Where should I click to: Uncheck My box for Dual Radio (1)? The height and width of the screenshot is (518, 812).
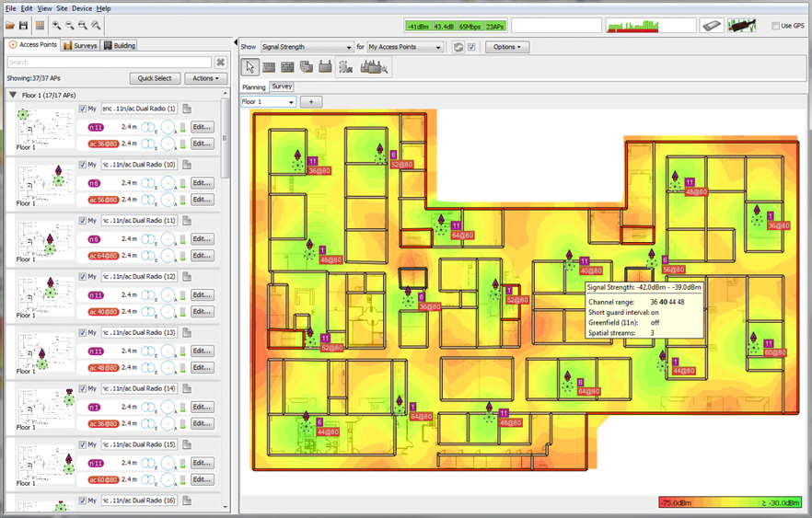[x=83, y=109]
